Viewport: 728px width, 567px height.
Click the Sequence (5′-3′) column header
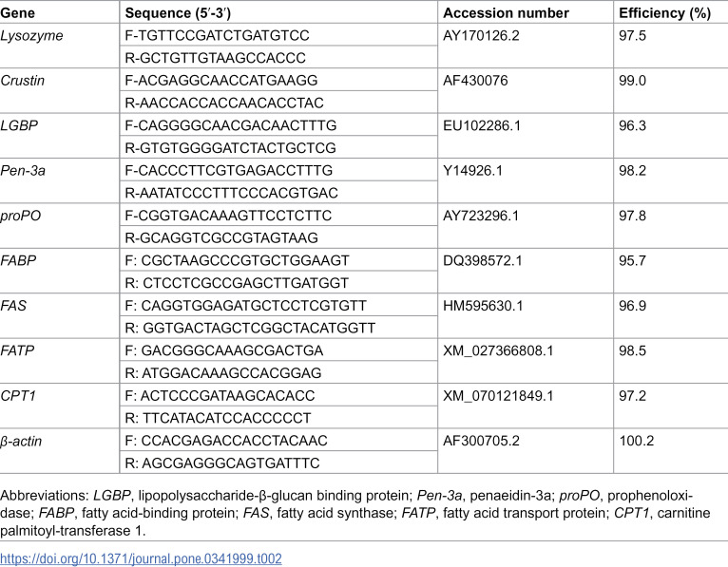point(178,13)
